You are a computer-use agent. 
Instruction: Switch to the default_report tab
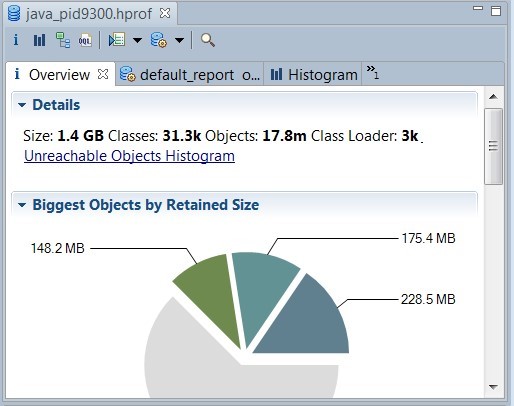(190, 75)
